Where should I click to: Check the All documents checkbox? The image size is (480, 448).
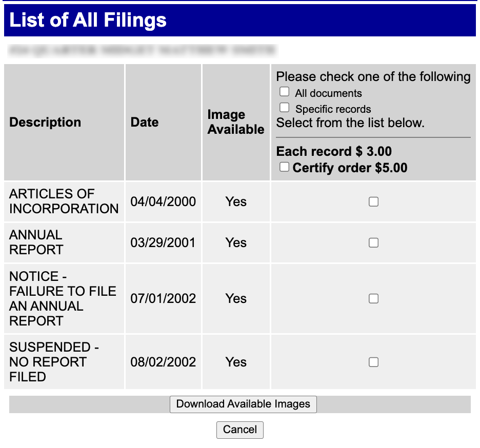point(284,92)
